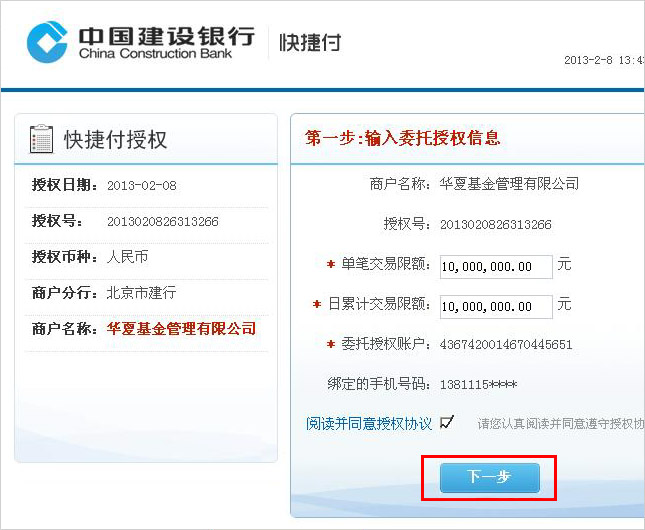This screenshot has width=645, height=530.
Task: Click the 请您认真阅读 reminder text
Action: (x=561, y=423)
